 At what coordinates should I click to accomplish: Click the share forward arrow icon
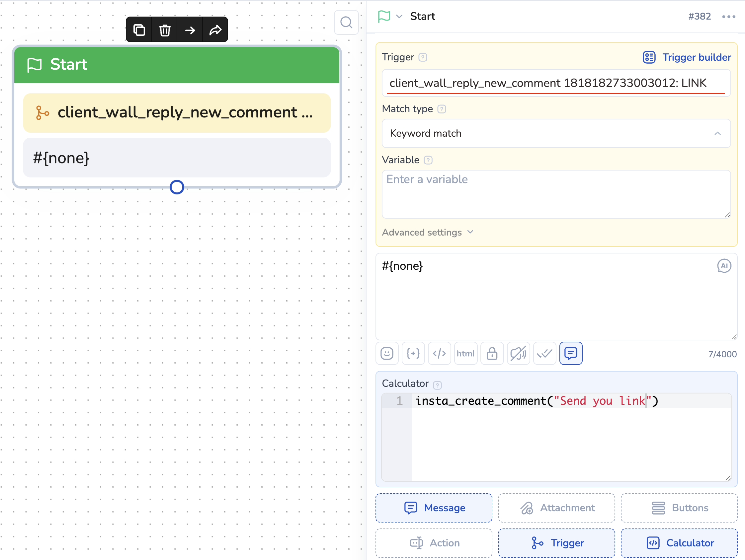[x=215, y=30]
